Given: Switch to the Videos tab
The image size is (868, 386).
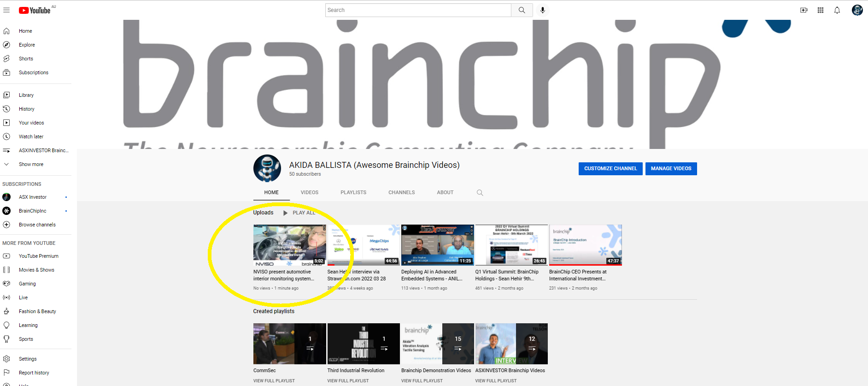Looking at the screenshot, I should [x=310, y=192].
